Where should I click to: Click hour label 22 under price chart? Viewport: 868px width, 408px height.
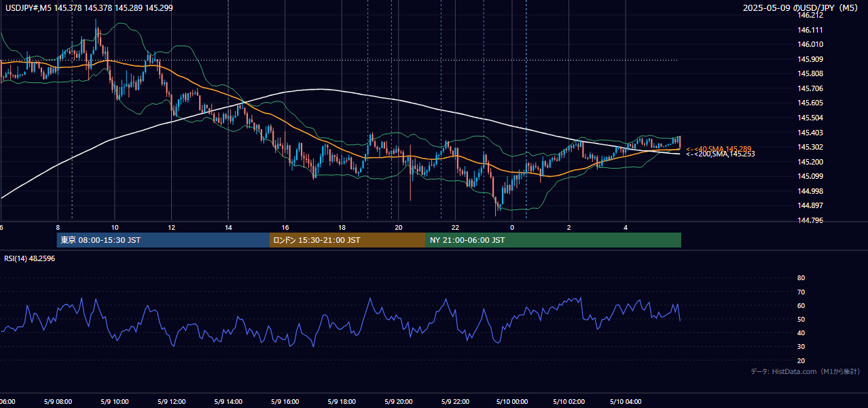coord(455,227)
